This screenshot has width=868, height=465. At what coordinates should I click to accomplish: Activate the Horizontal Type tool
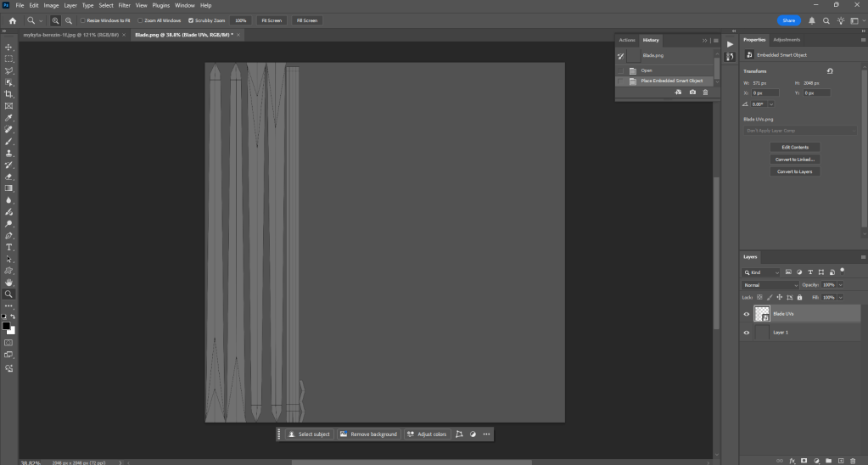tap(9, 247)
